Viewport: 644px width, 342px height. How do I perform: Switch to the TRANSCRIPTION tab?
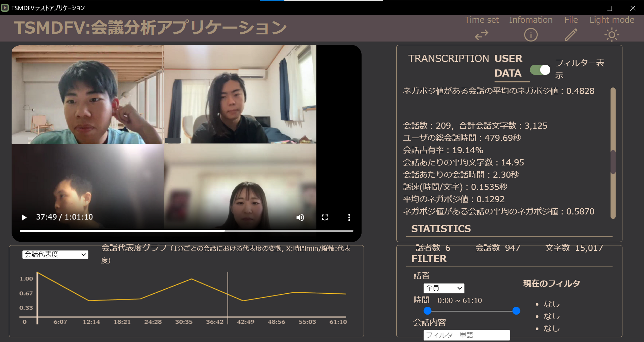[448, 59]
